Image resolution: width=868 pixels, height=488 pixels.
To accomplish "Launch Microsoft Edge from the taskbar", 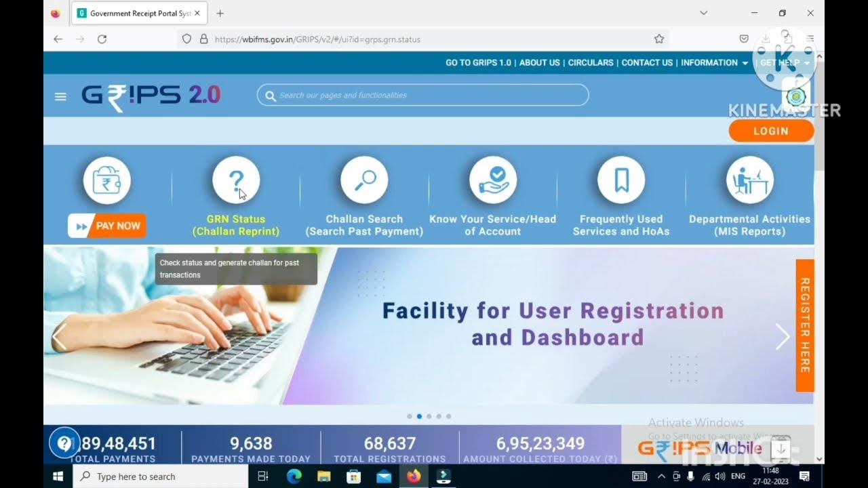I will pos(294,476).
